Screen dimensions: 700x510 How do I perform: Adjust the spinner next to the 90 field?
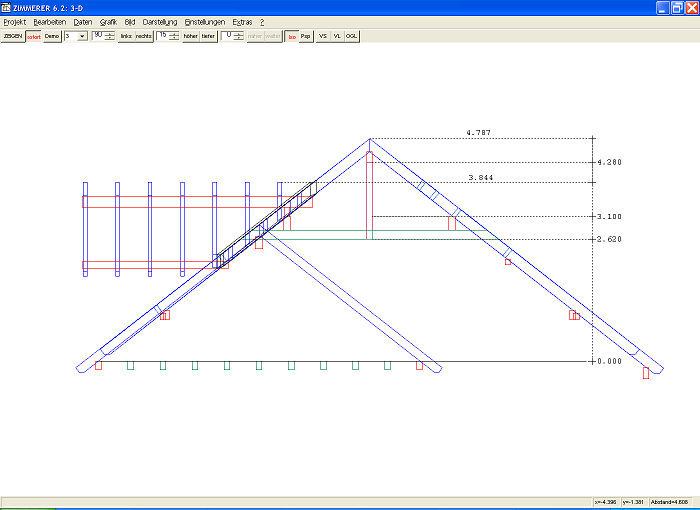point(110,35)
